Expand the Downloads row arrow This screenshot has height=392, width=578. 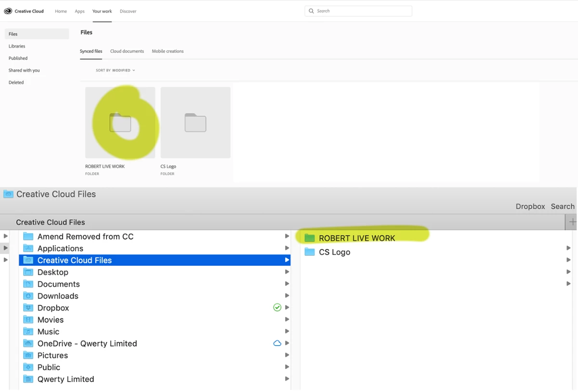click(x=287, y=295)
